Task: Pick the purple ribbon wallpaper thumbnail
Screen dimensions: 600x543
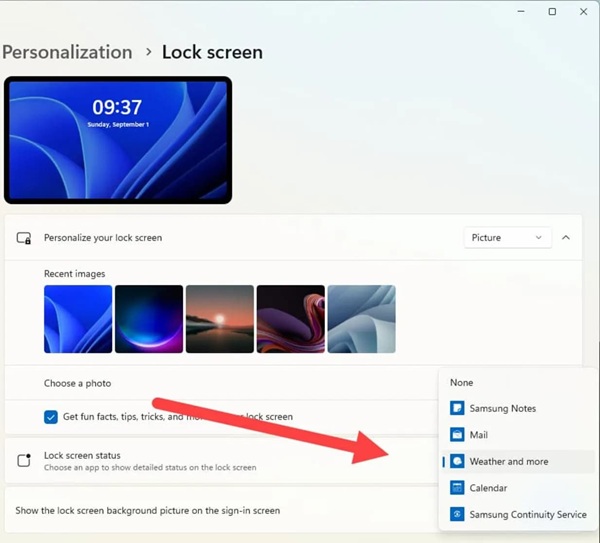Action: point(291,319)
